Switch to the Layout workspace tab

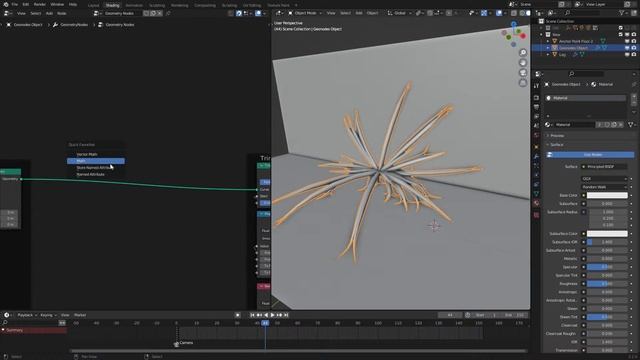93,5
